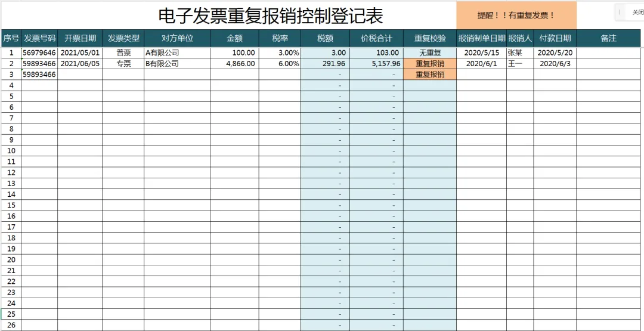Image resolution: width=644 pixels, height=331 pixels.
Task: Select sequence number 10 cell
Action: click(11, 151)
